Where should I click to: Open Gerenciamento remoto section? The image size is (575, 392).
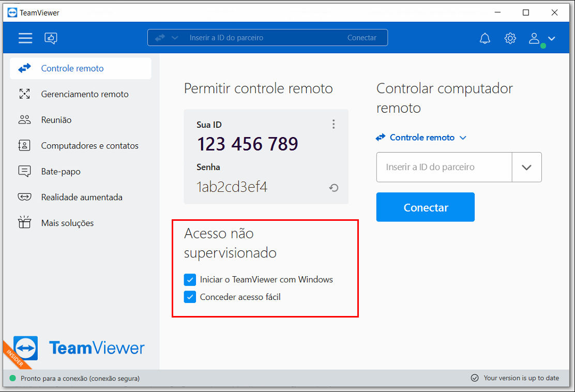point(81,94)
